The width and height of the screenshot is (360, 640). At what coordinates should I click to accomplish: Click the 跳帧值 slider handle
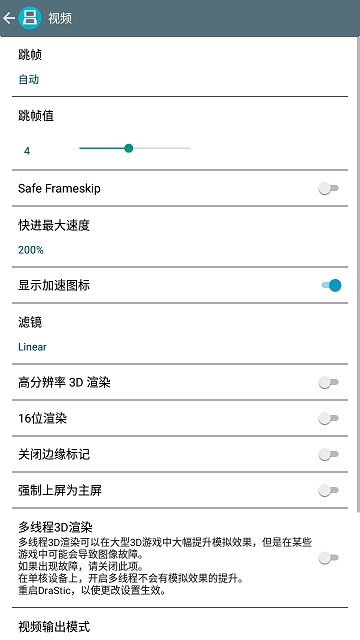pos(129,148)
